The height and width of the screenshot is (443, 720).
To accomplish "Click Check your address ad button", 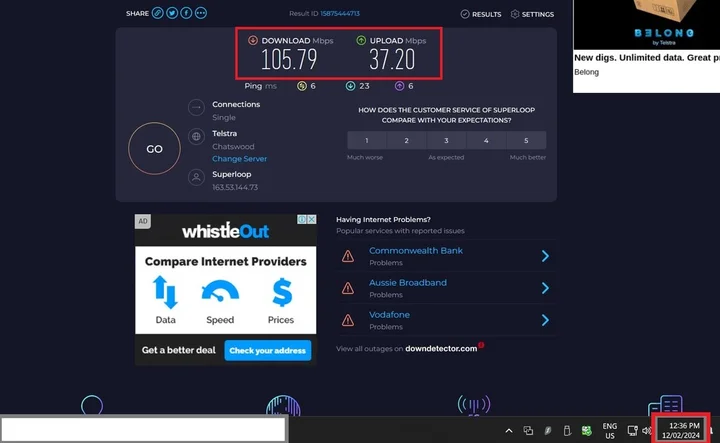I will tap(267, 351).
